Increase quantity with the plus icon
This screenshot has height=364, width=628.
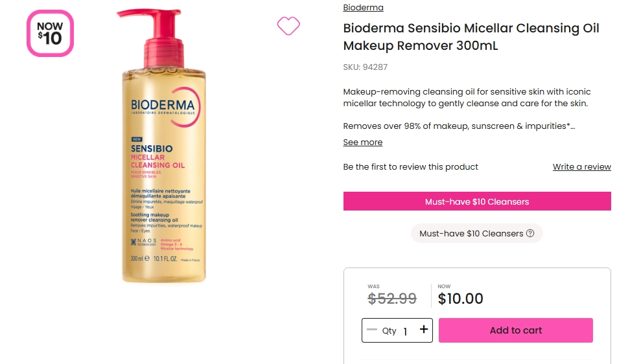click(424, 330)
